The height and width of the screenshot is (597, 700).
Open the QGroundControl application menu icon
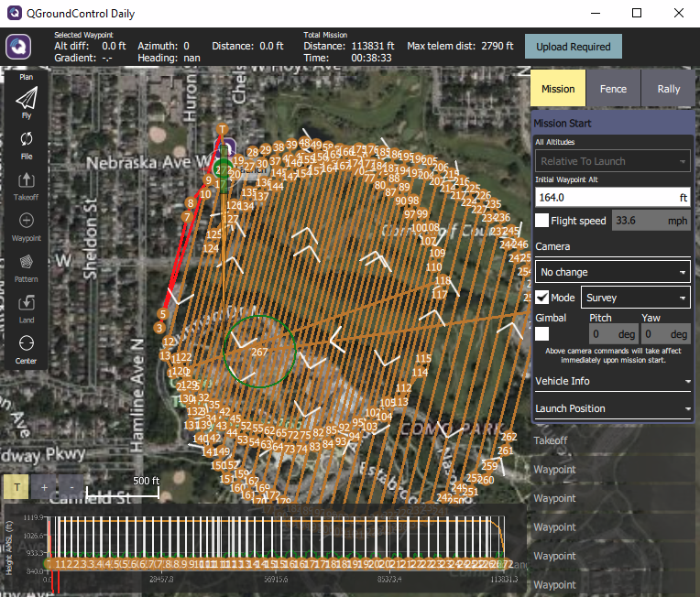click(x=18, y=47)
